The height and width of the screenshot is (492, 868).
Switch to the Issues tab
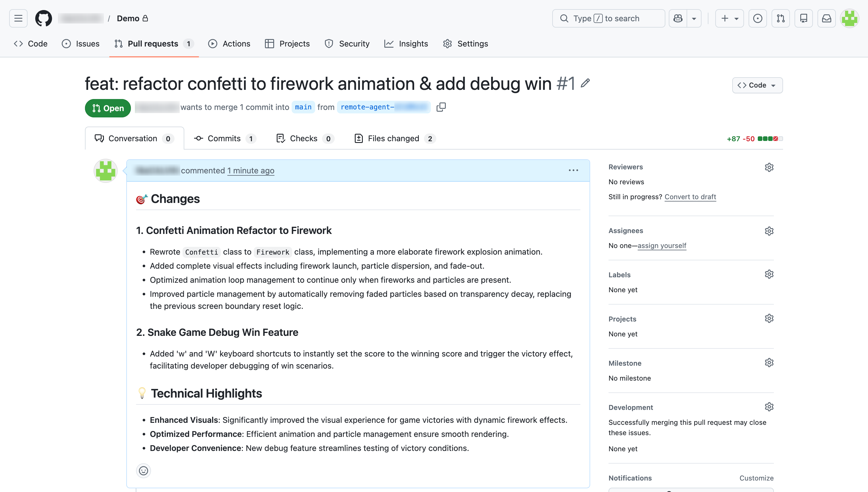[81, 44]
